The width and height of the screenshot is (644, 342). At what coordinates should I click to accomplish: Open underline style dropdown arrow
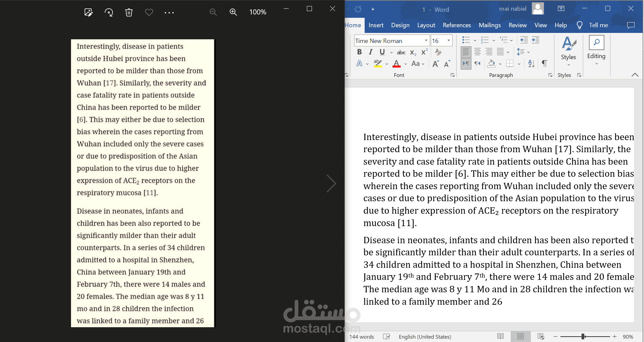[391, 52]
